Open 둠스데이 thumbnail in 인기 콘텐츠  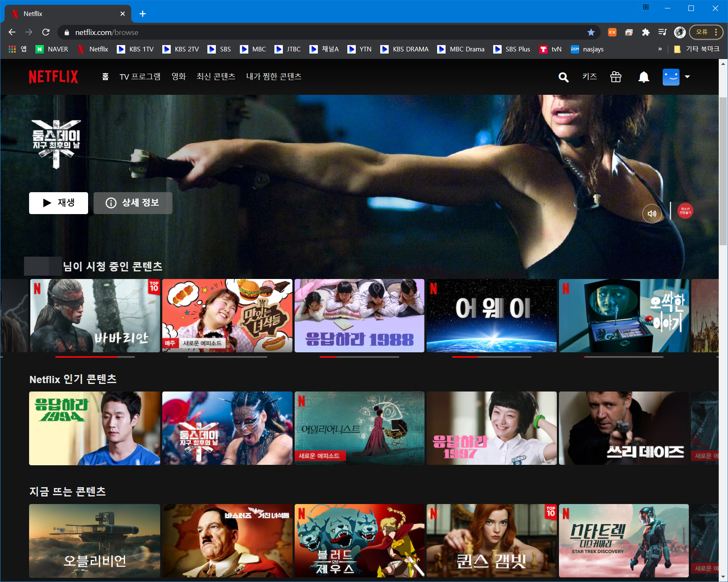pyautogui.click(x=227, y=428)
